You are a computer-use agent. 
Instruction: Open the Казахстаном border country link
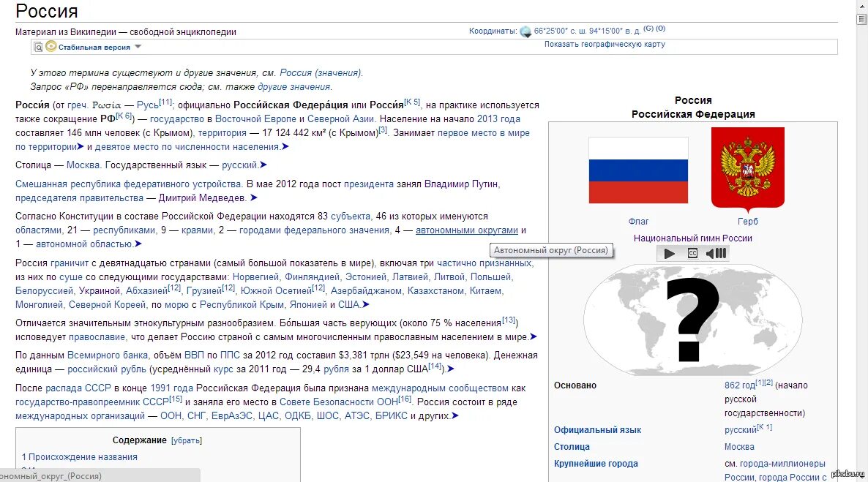coord(435,290)
